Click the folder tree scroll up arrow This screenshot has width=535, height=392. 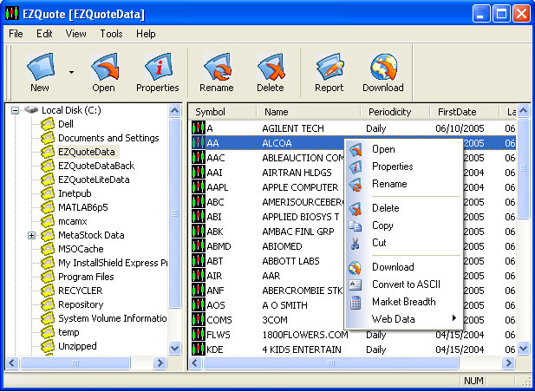[174, 111]
